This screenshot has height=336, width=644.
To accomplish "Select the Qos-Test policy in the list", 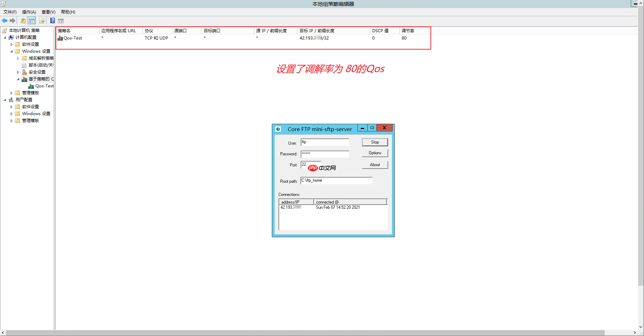I will (x=72, y=38).
